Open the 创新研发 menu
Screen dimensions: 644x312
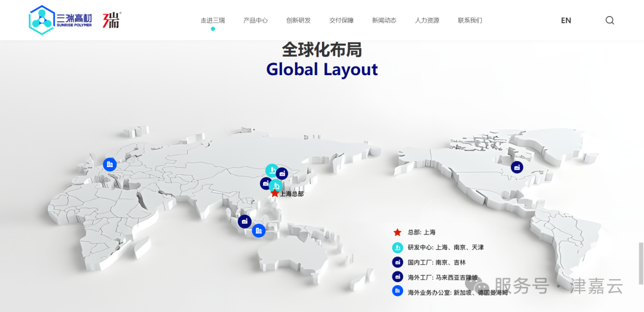(x=299, y=20)
